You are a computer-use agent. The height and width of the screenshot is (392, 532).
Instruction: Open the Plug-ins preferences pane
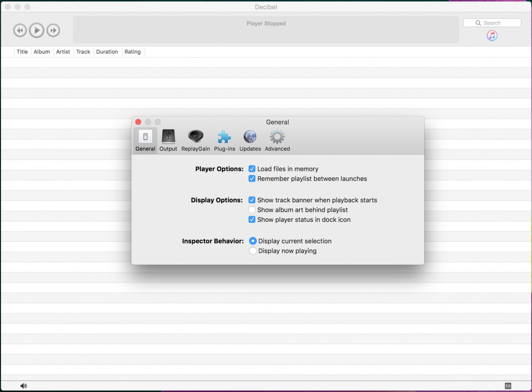(224, 141)
